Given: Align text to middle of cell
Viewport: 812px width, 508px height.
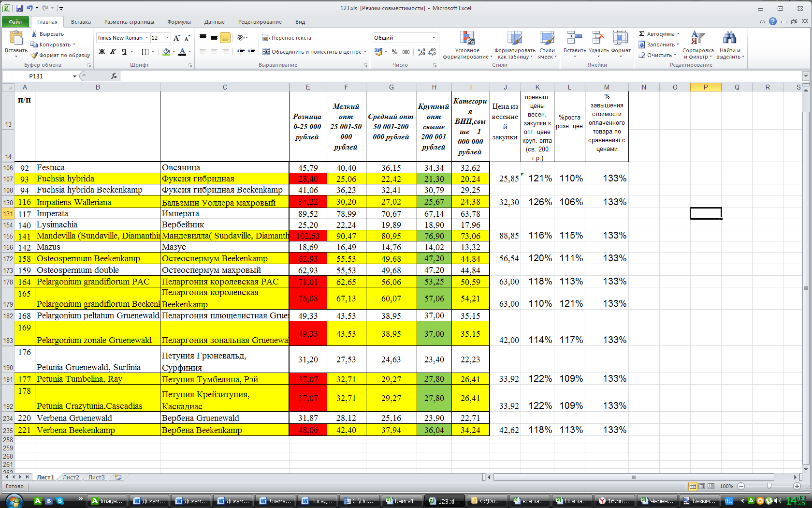Looking at the screenshot, I should point(214,38).
